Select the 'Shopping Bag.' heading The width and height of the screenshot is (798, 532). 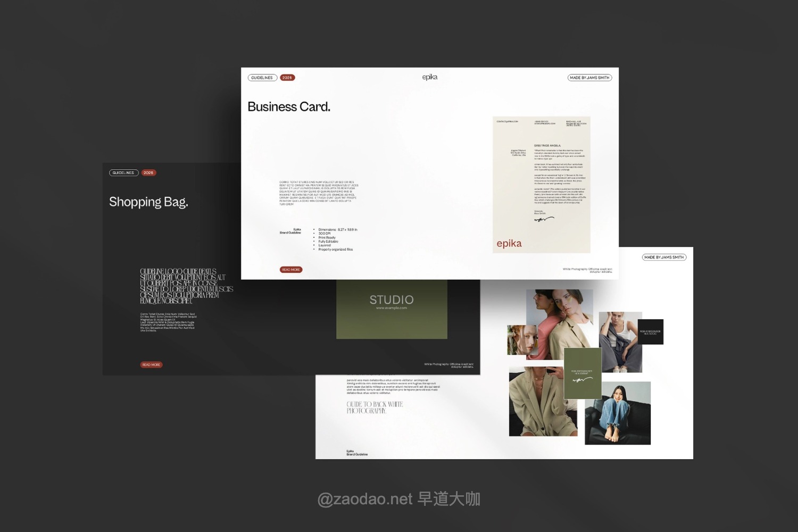pyautogui.click(x=148, y=202)
